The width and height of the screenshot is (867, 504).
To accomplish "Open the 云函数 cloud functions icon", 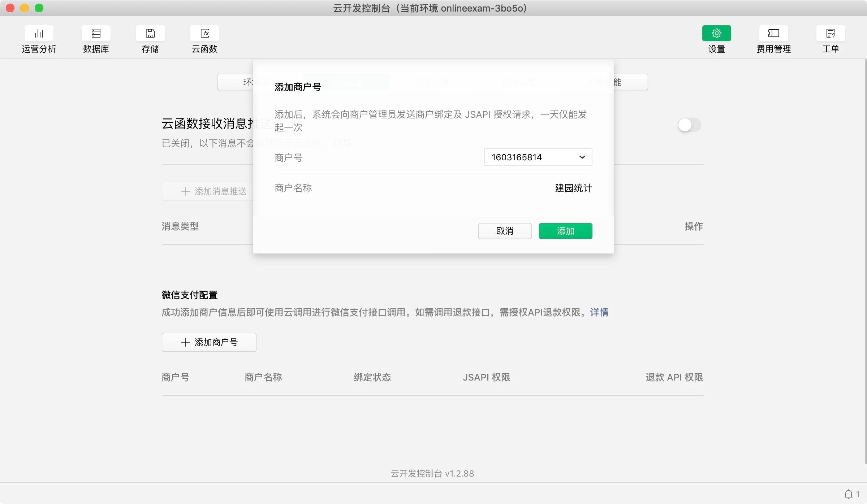I will coord(204,34).
